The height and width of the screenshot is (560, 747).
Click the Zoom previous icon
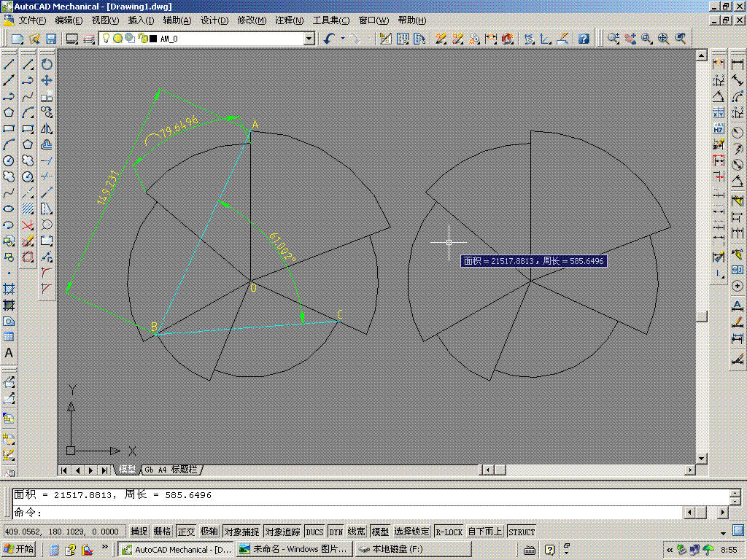tap(681, 39)
